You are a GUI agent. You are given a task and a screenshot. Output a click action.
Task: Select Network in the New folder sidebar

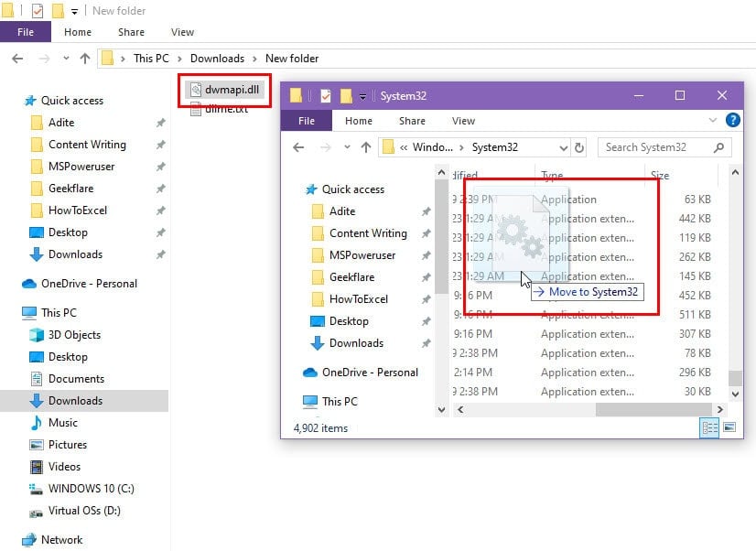(x=61, y=540)
